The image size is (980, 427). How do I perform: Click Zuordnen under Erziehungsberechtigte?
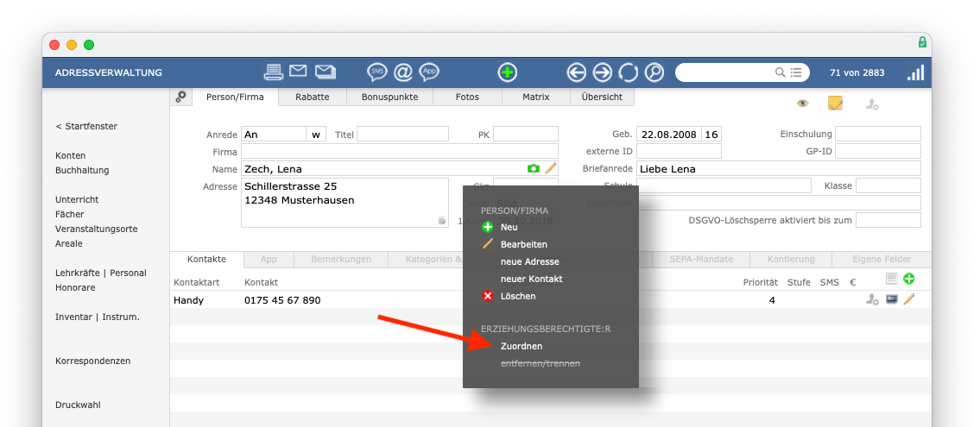point(522,346)
